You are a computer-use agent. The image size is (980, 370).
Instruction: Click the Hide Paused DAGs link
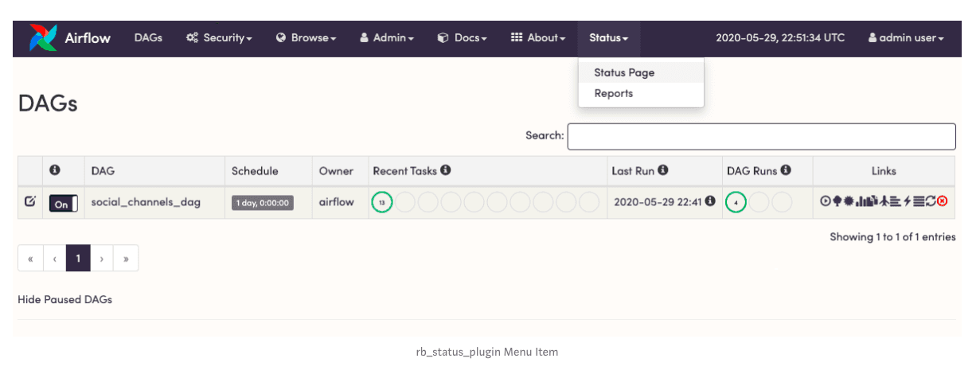tap(64, 300)
